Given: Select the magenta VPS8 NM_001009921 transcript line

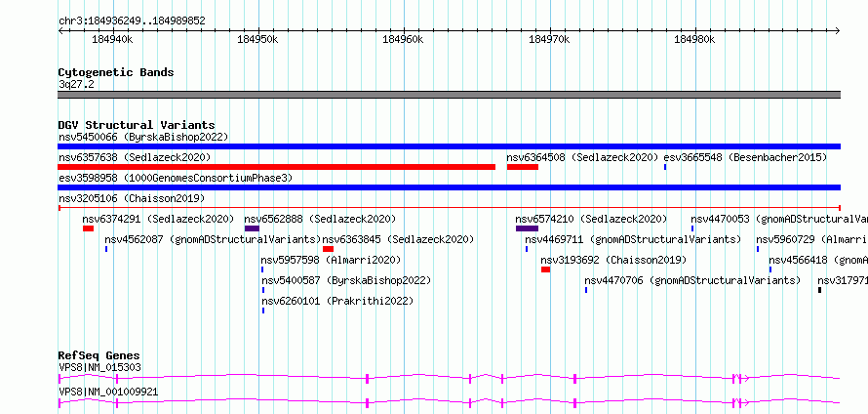Looking at the screenshot, I should coord(449,403).
